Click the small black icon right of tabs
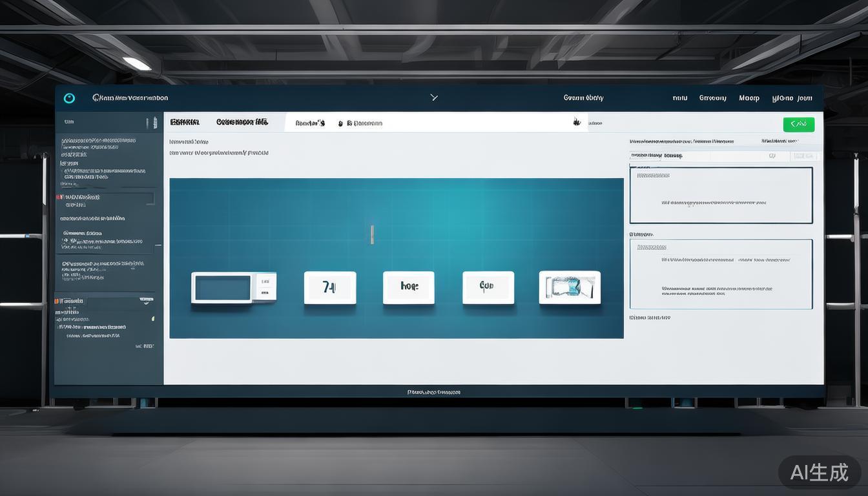The image size is (868, 496). (x=575, y=122)
